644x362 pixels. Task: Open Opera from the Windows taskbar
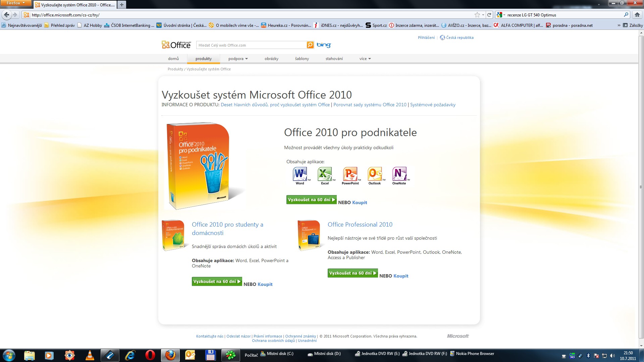point(150,355)
